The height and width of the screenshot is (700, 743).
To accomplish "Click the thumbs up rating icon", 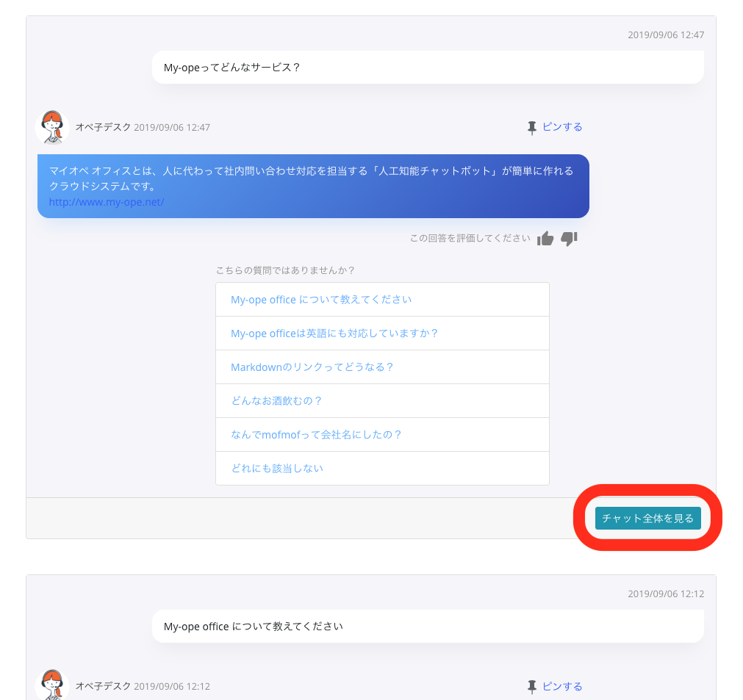I will (545, 238).
